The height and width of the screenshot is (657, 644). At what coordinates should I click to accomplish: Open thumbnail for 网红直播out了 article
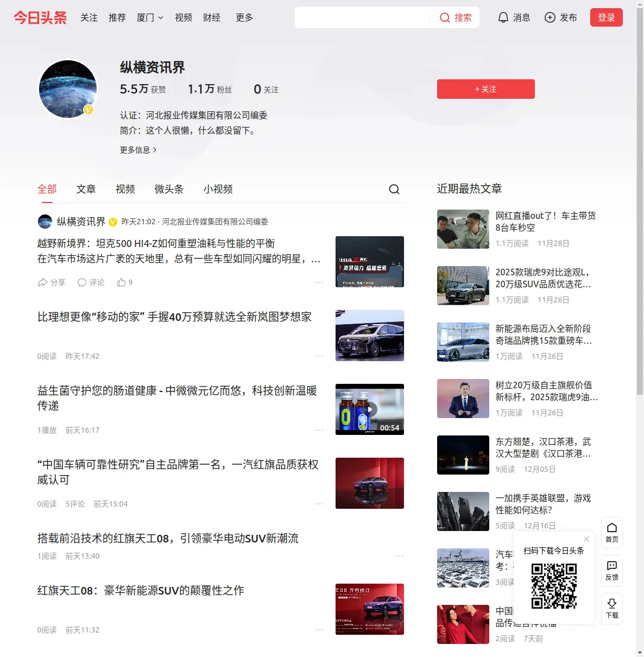(x=463, y=229)
